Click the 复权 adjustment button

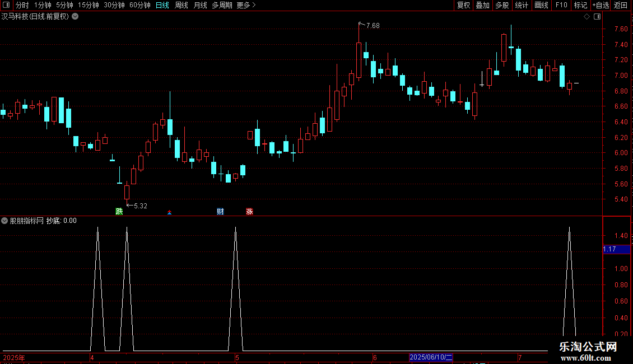tap(463, 5)
